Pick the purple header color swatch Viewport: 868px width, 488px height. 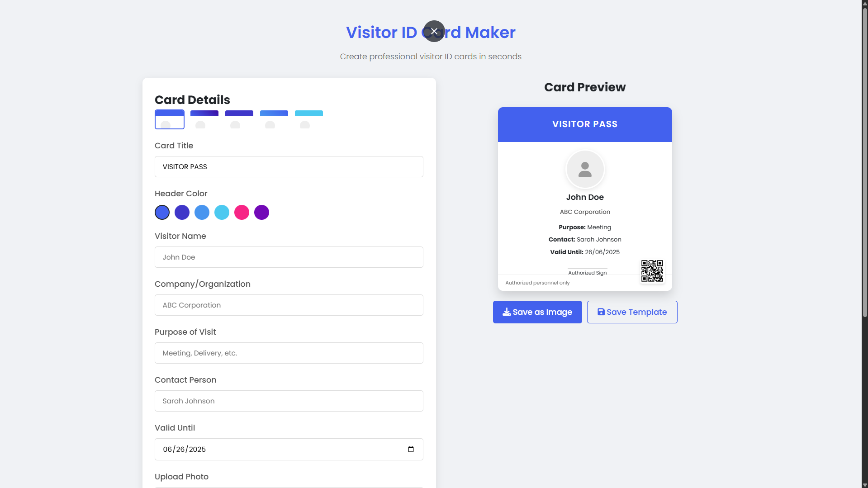[x=261, y=212]
